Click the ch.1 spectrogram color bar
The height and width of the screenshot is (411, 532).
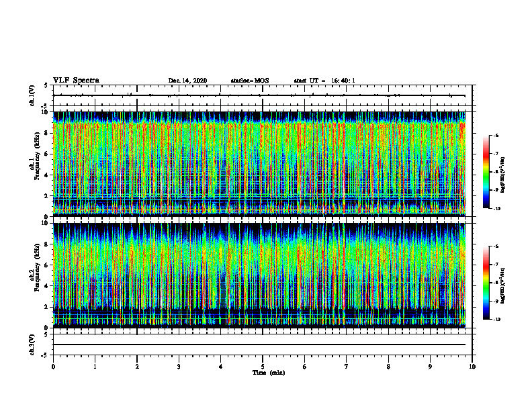click(x=486, y=172)
